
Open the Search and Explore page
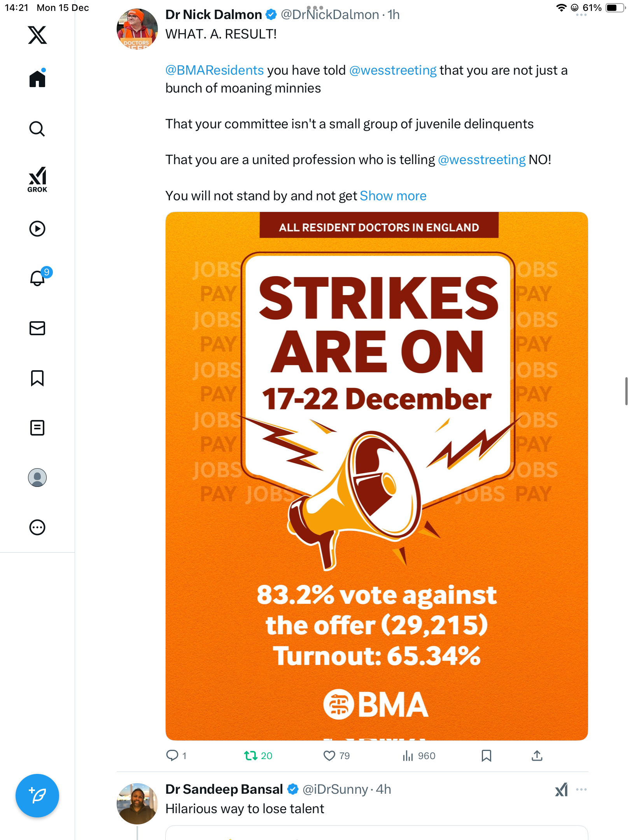37,129
